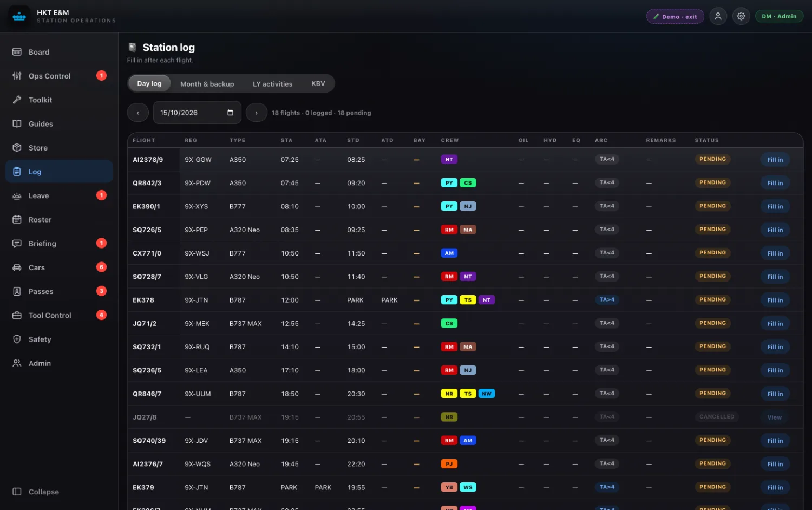Screen dimensions: 812x510
Task: Click the CANCELLED status on JQ27/8
Action: [717, 417]
